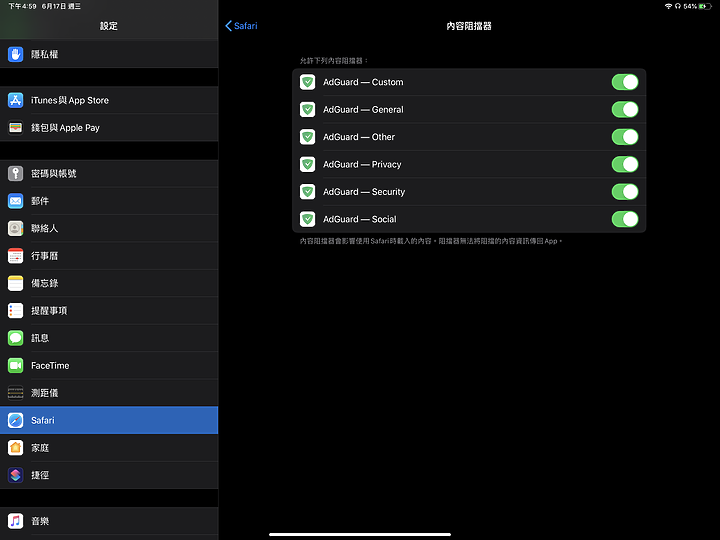Tap the Passwords and Accounts key icon

(x=16, y=174)
